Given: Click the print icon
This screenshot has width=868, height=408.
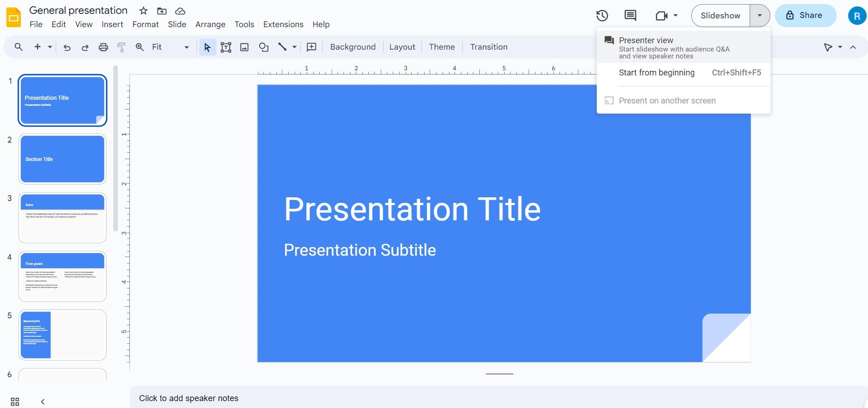Looking at the screenshot, I should tap(103, 47).
